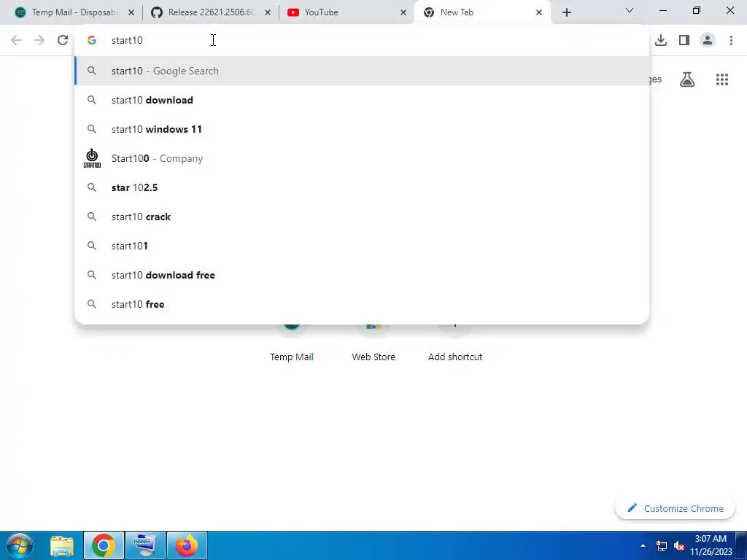This screenshot has width=747, height=560.
Task: Click the Google G icon in address bar
Action: (92, 40)
